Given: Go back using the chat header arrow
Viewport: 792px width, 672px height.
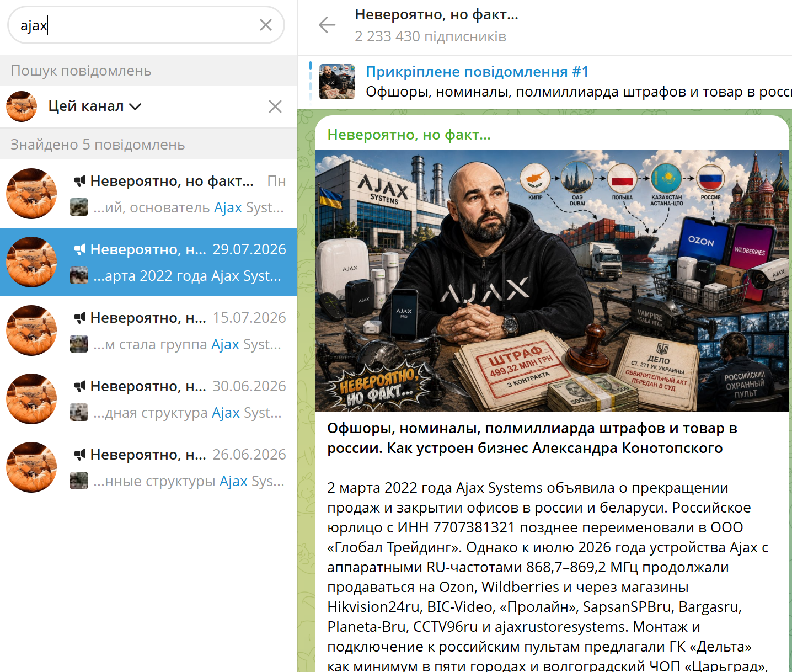Looking at the screenshot, I should pos(327,25).
